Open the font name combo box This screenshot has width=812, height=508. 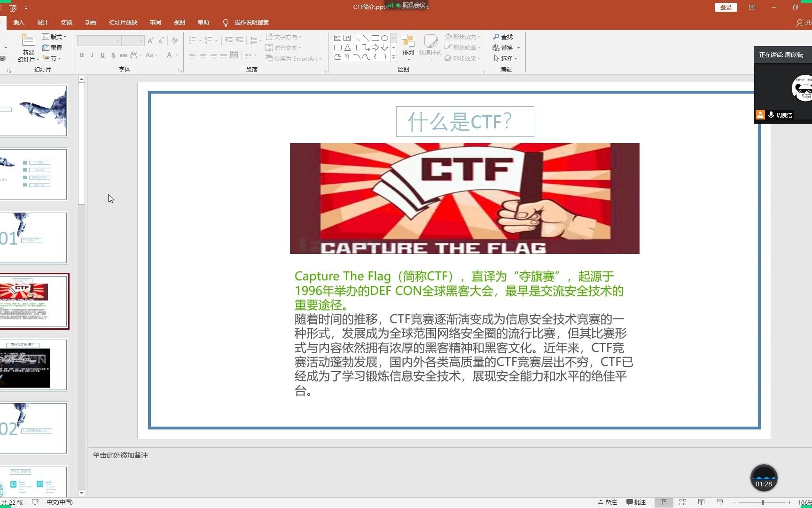[x=99, y=40]
